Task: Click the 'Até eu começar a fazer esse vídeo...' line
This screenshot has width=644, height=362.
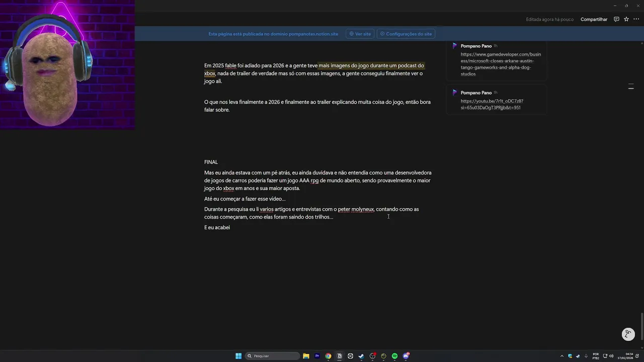Action: pos(245,199)
